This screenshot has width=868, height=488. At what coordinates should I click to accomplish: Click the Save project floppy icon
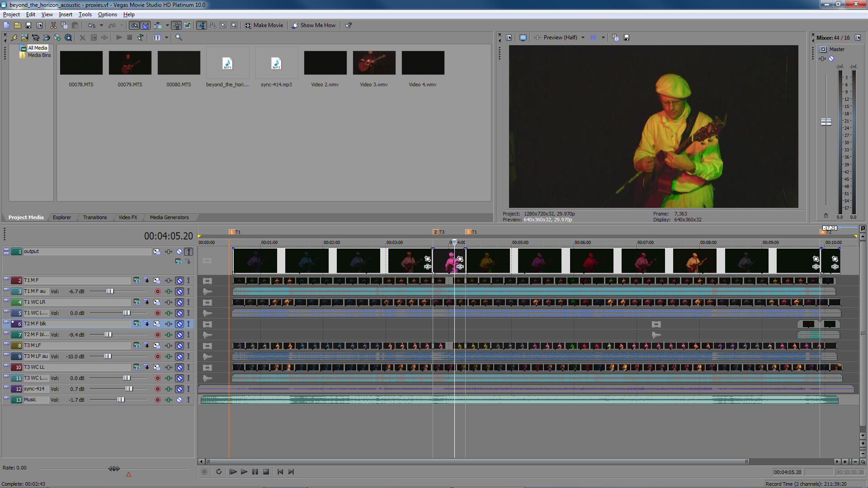tap(28, 25)
